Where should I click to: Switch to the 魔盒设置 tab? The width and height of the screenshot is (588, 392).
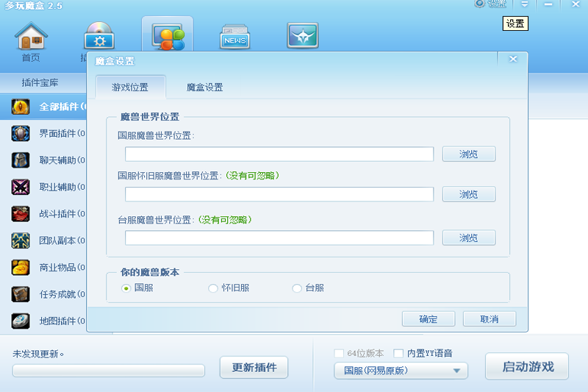pyautogui.click(x=204, y=88)
